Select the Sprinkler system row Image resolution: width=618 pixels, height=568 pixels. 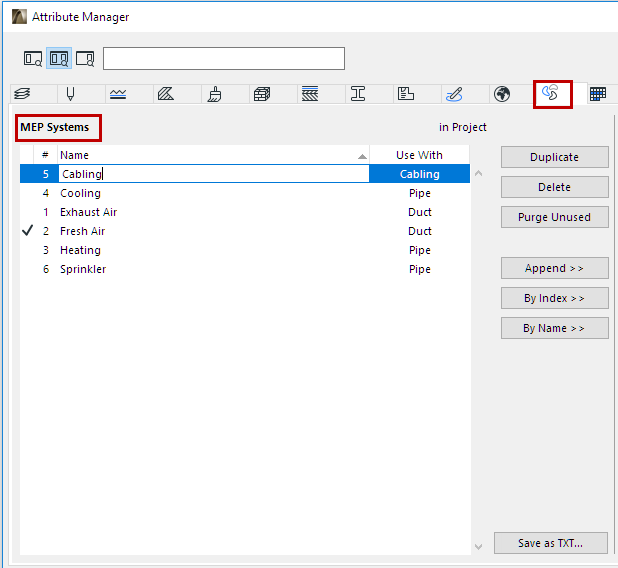click(245, 269)
